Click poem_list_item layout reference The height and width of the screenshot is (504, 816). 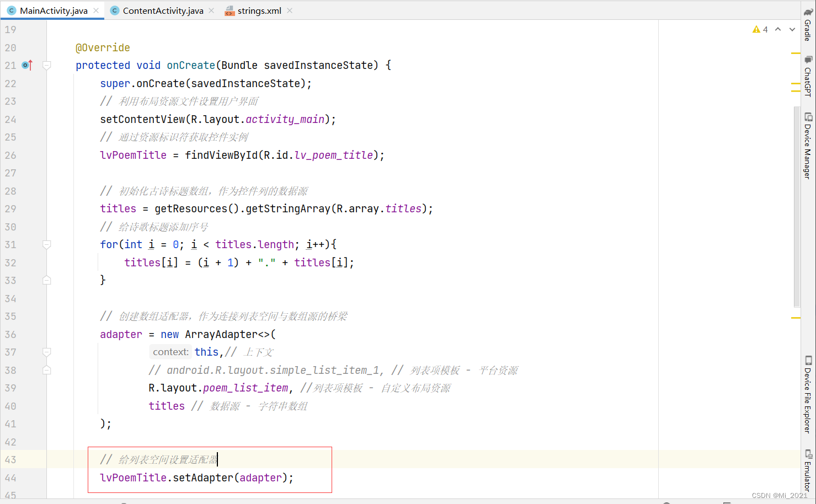(x=246, y=388)
